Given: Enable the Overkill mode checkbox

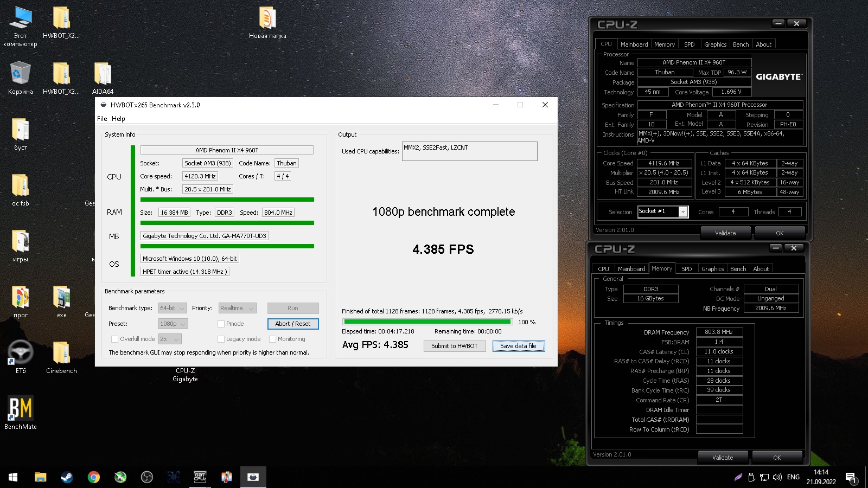Looking at the screenshot, I should (114, 339).
